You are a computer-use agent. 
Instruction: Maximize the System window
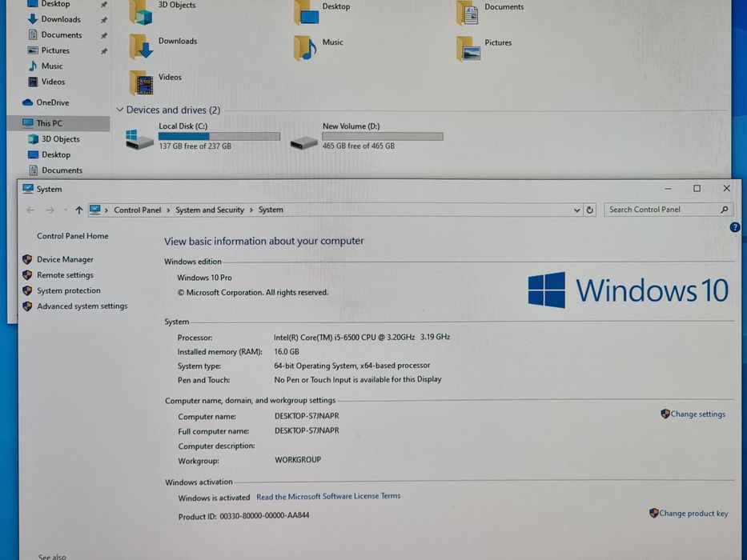coord(697,189)
